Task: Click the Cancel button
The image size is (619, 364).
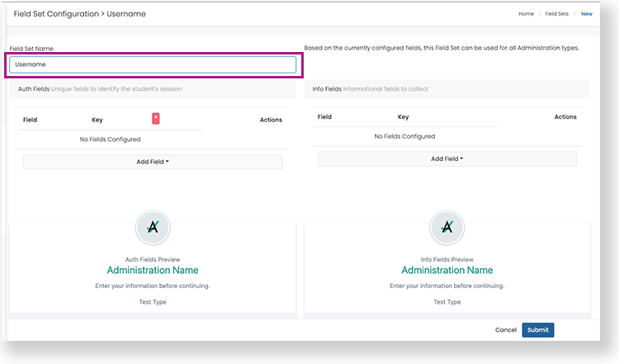Action: [506, 330]
